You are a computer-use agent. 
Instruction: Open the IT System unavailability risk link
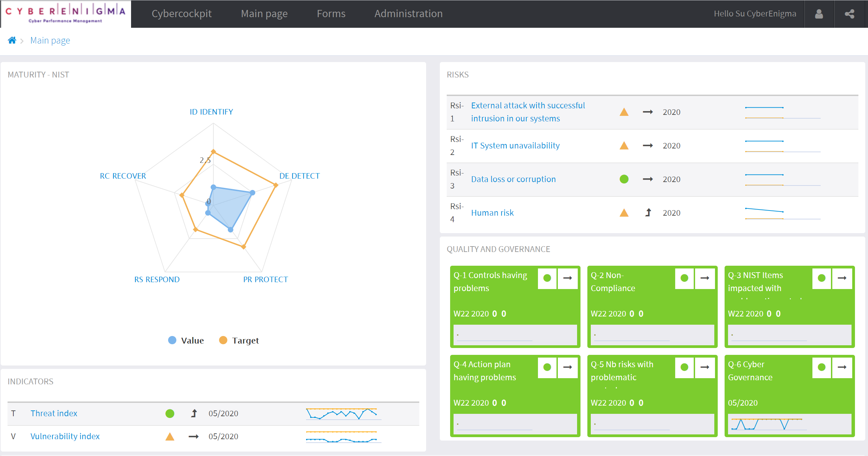[515, 146]
